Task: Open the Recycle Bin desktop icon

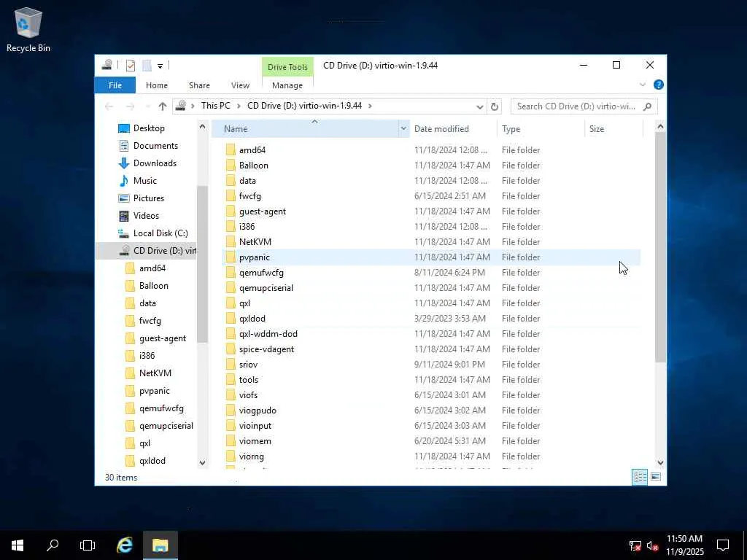Action: pos(28,30)
